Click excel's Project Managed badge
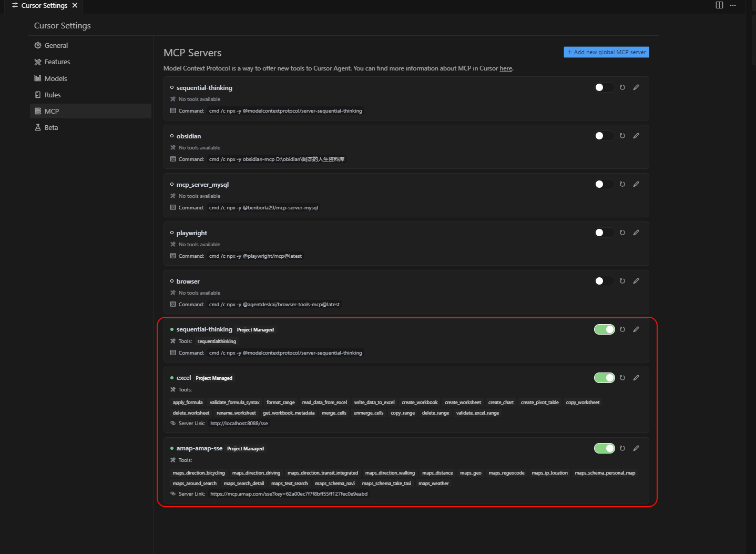 point(214,378)
